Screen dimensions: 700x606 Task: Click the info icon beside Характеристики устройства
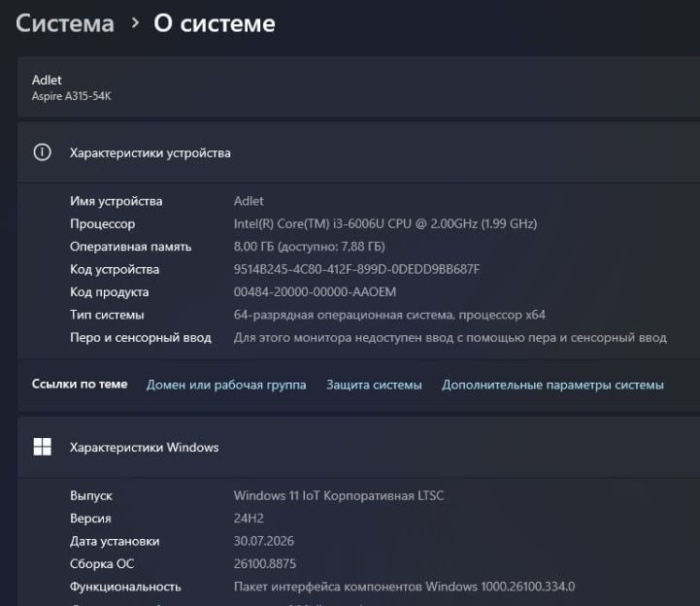pyautogui.click(x=43, y=152)
